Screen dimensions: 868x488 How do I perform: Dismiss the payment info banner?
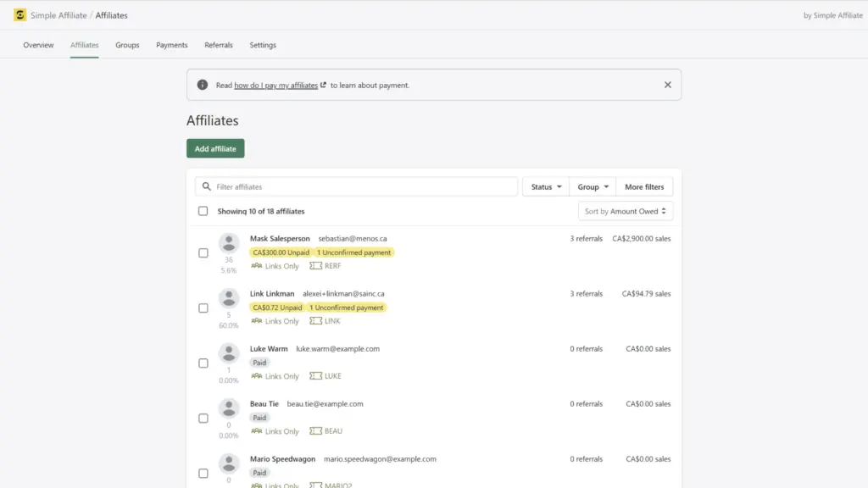click(667, 85)
